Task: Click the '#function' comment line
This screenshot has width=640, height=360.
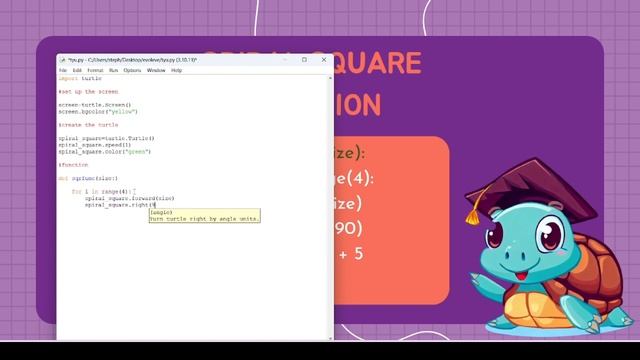Action: coord(73,165)
